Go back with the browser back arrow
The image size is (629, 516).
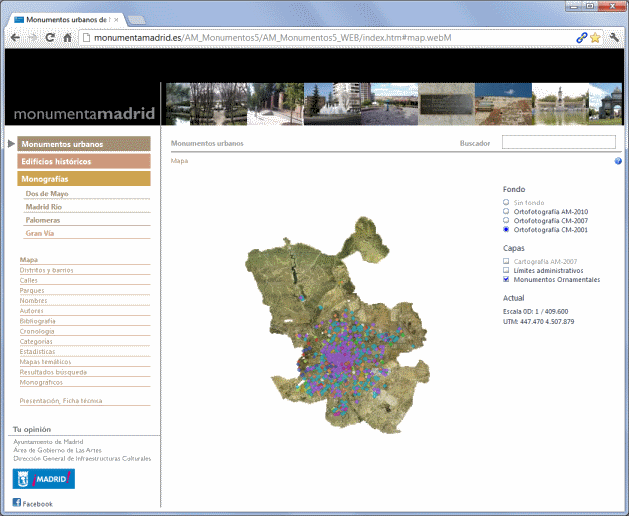[x=15, y=38]
